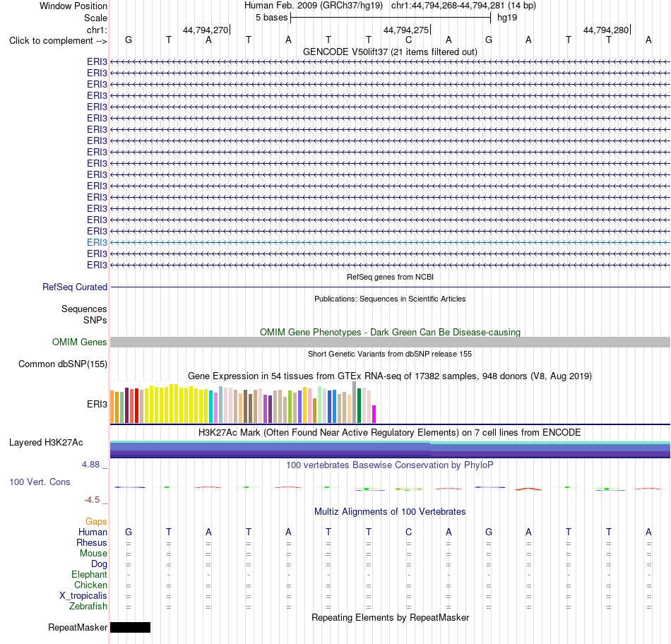Click the light-blue highlighted ERI3 transcript label

[x=97, y=243]
